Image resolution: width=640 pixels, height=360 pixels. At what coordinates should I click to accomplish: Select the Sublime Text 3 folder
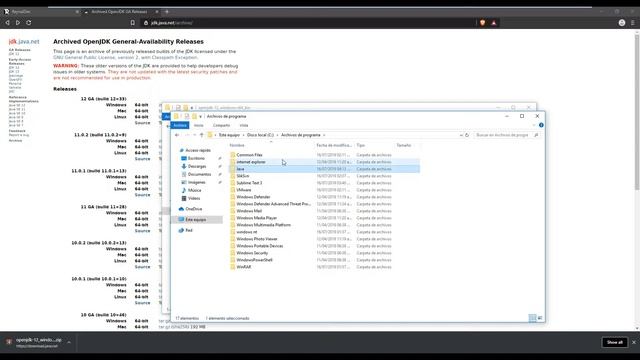pyautogui.click(x=249, y=183)
